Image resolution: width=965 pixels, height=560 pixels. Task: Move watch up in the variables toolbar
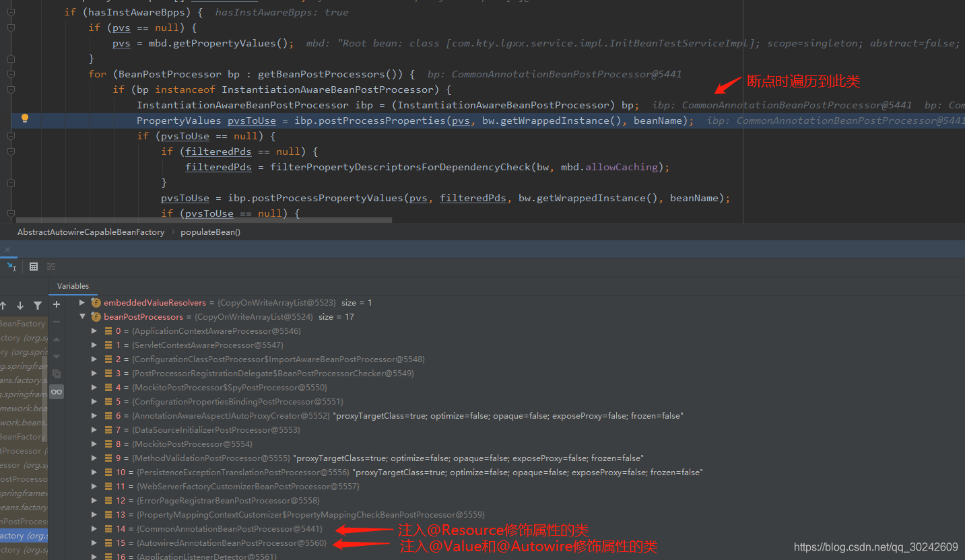pos(57,339)
